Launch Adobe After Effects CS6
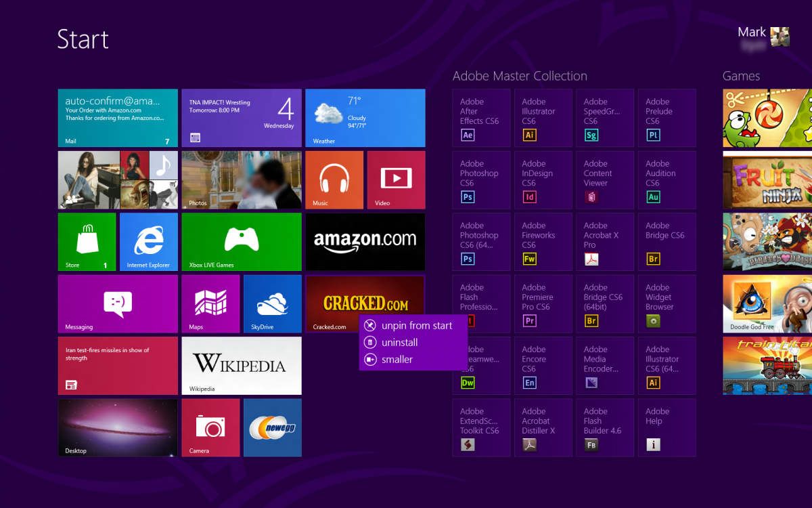The image size is (812, 508). (x=482, y=118)
